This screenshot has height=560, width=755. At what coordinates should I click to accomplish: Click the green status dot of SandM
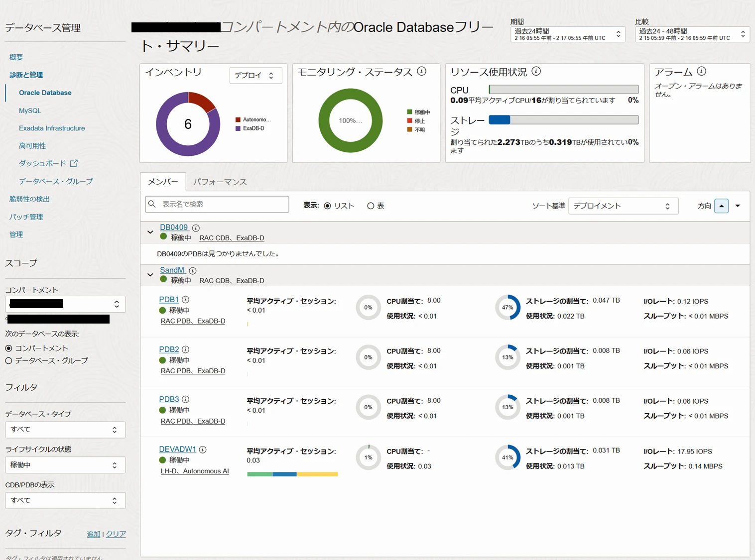163,280
